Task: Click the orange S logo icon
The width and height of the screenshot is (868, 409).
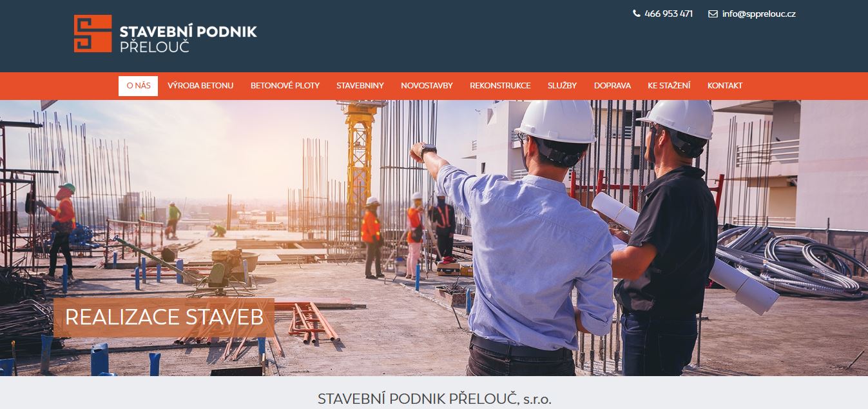Action: pos(93,34)
